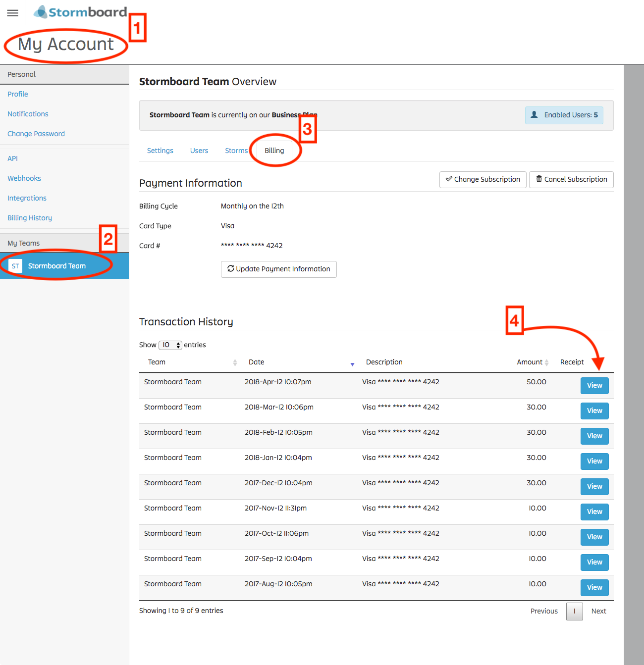This screenshot has width=644, height=665.
Task: Switch to the Settings tab
Action: [160, 151]
